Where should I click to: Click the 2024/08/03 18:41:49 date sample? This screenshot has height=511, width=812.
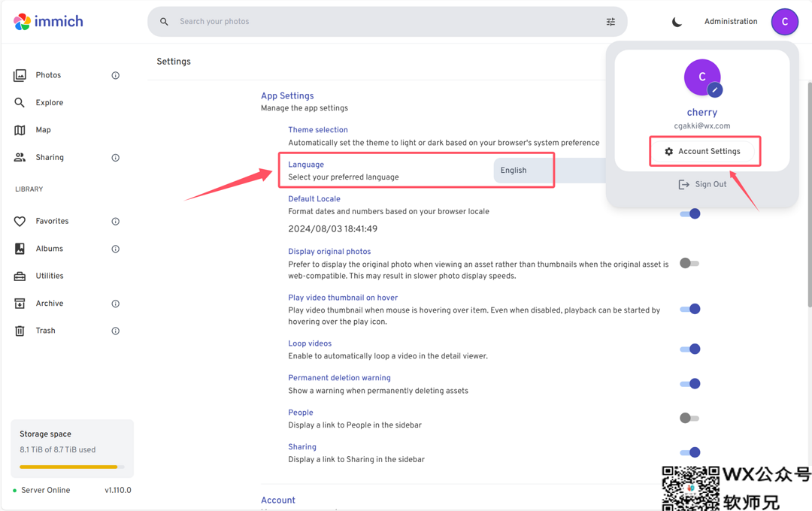[x=333, y=229]
